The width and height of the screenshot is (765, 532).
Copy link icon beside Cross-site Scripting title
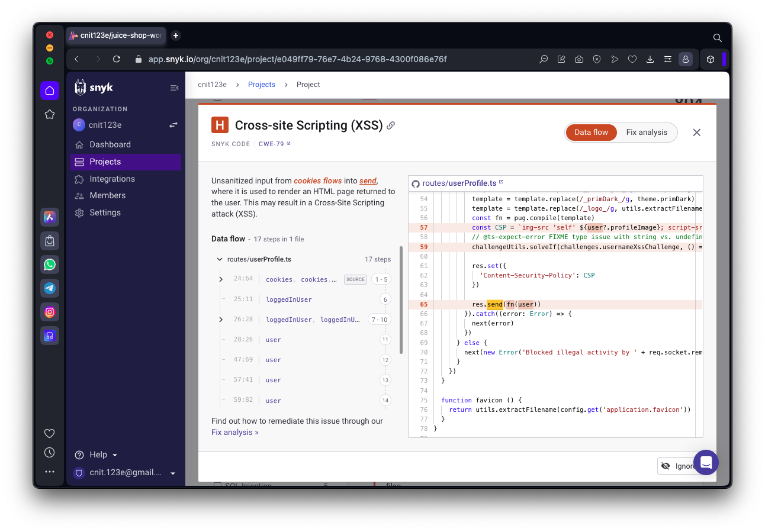tap(391, 125)
